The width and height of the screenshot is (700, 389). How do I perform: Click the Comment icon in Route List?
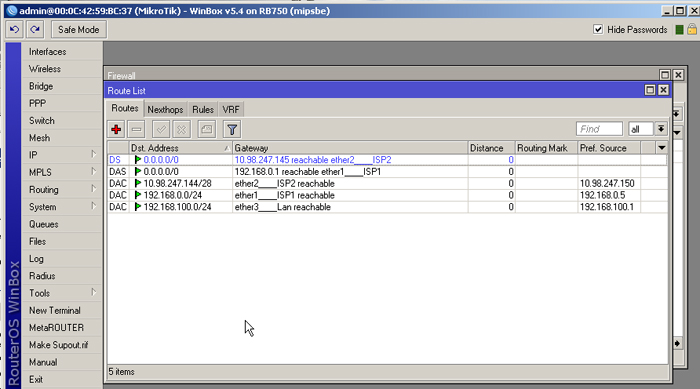206,130
